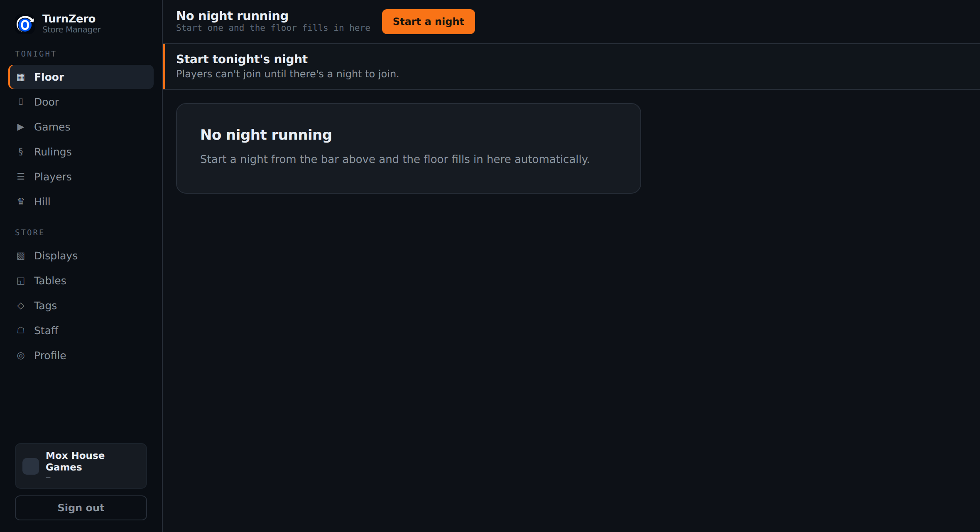Click the Door icon in sidebar

coord(21,102)
